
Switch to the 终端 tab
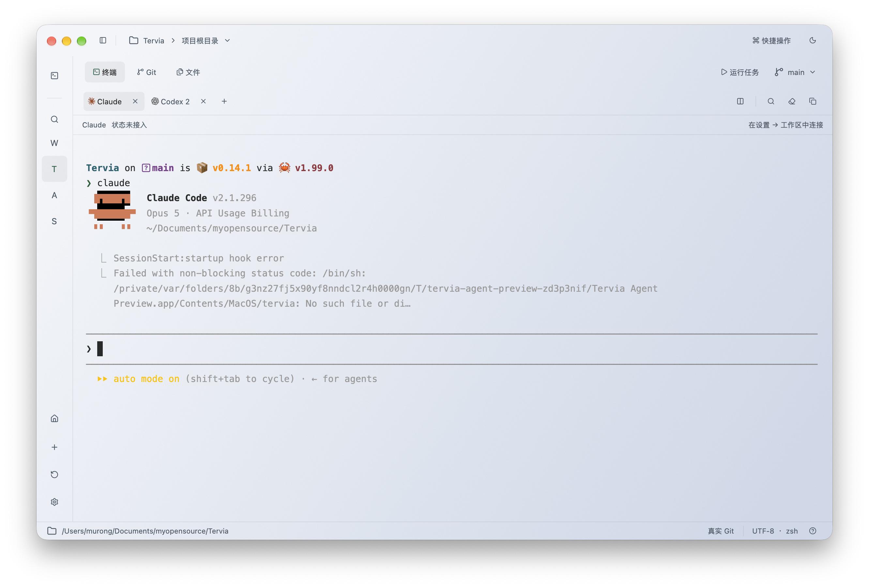[x=105, y=72]
